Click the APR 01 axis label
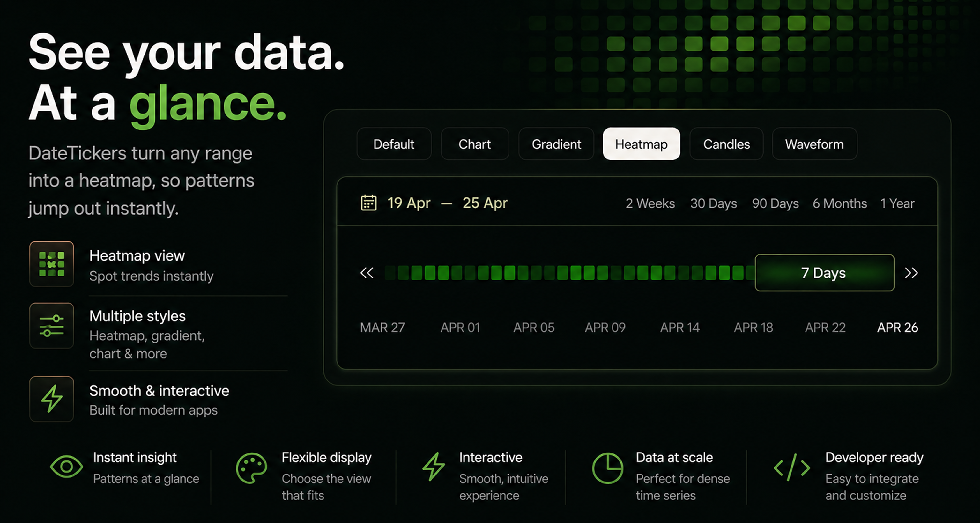 pyautogui.click(x=460, y=328)
